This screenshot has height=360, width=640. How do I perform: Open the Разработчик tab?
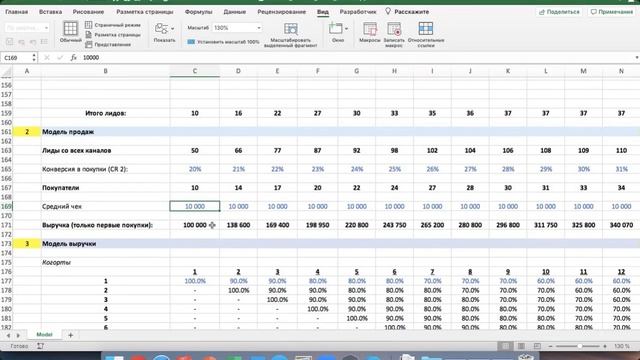358,12
